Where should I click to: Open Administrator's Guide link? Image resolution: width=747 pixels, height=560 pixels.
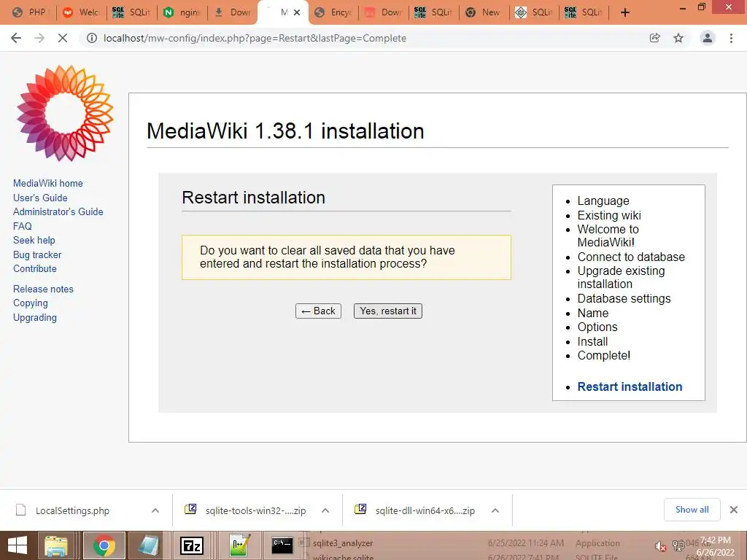coord(58,211)
